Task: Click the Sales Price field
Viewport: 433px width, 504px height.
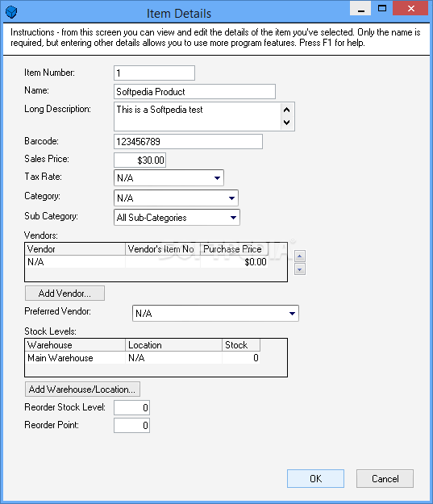Action: click(x=139, y=160)
